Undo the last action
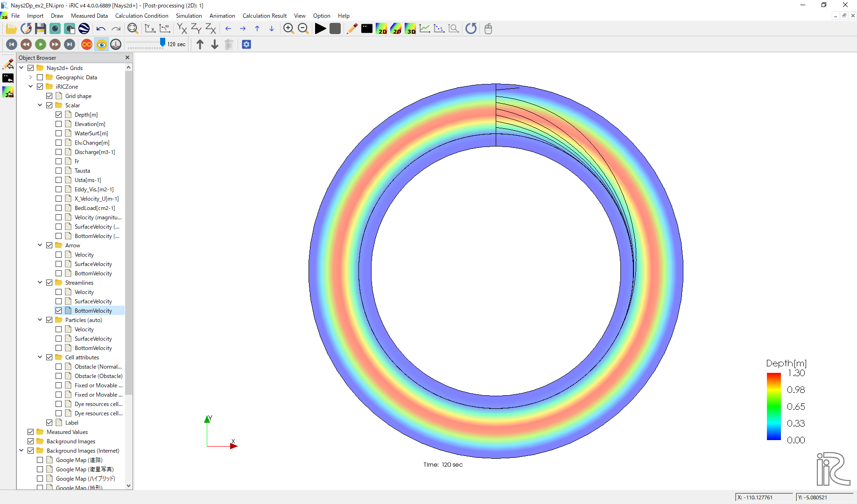857x504 pixels. (x=101, y=29)
